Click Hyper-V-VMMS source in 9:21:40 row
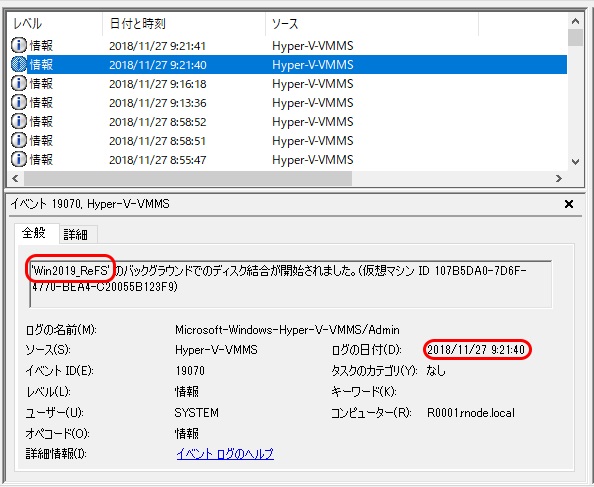The image size is (594, 487). pyautogui.click(x=313, y=65)
